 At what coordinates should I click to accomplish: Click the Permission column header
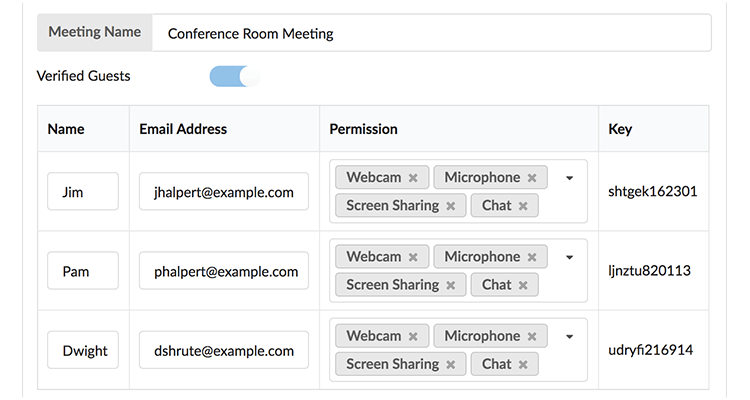(364, 129)
